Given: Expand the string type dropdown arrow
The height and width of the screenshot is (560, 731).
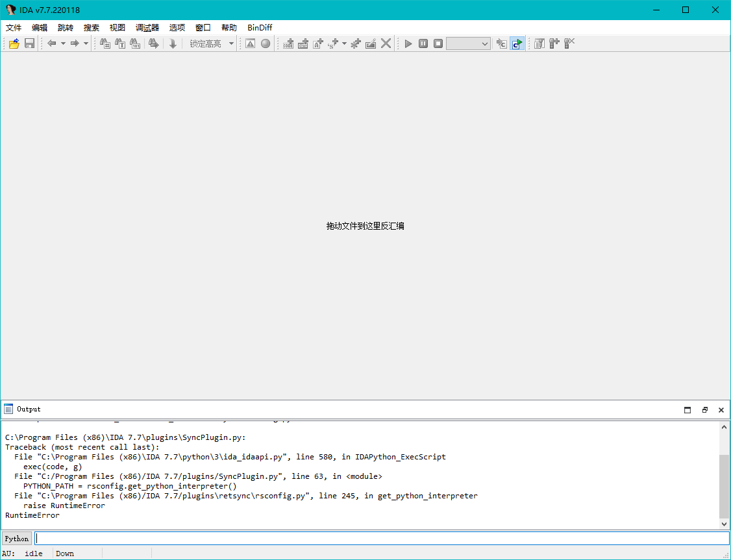Looking at the screenshot, I should 345,43.
